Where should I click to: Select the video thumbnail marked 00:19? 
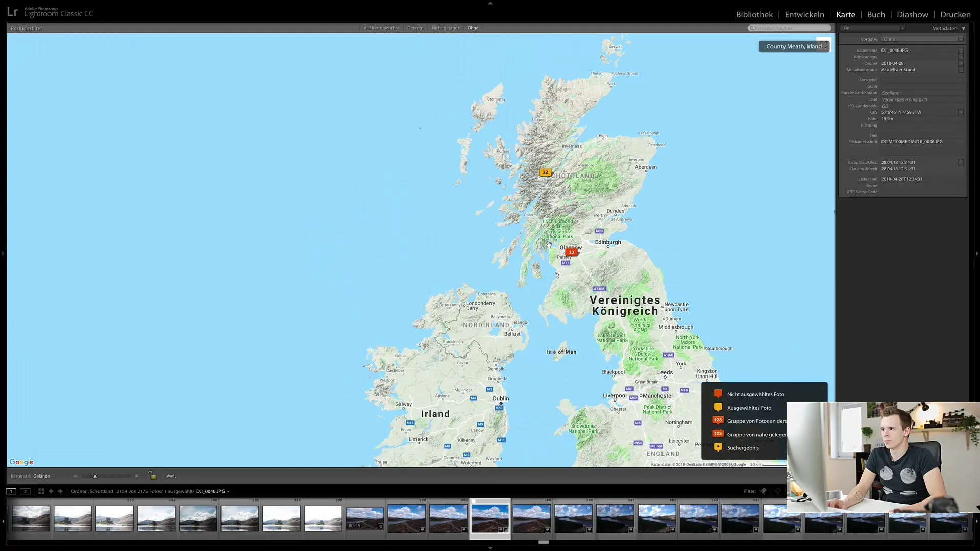(x=364, y=518)
